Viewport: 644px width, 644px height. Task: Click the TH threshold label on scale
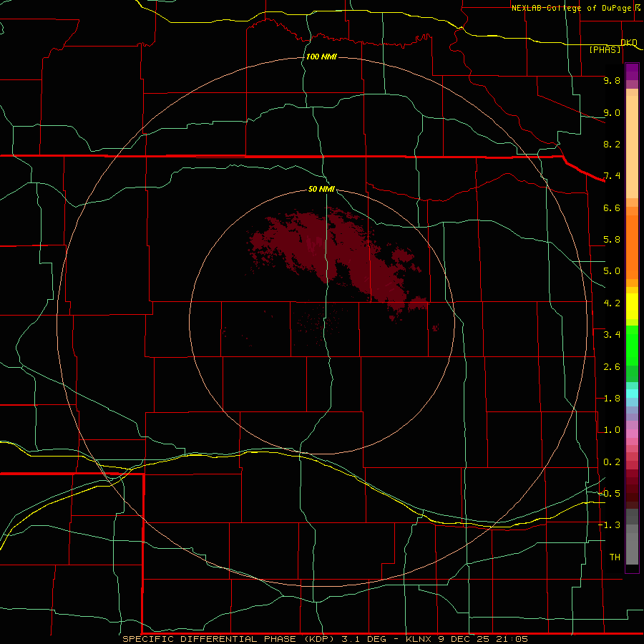coord(615,557)
